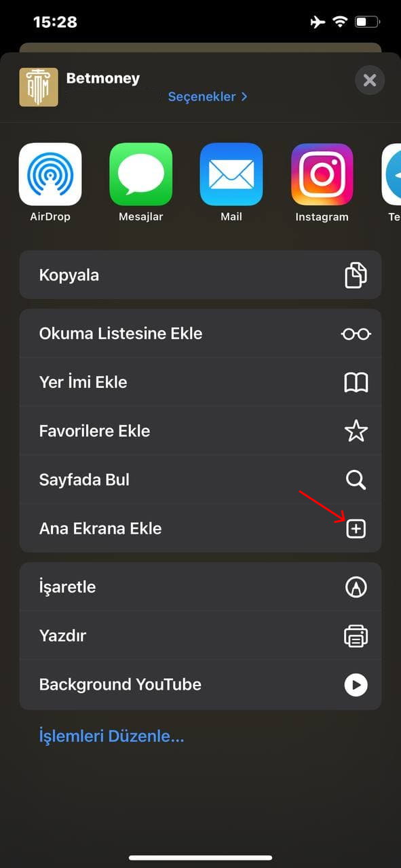Tap the Betmoney site thumbnail logo
Viewport: 401px width, 868px height.
(x=39, y=87)
